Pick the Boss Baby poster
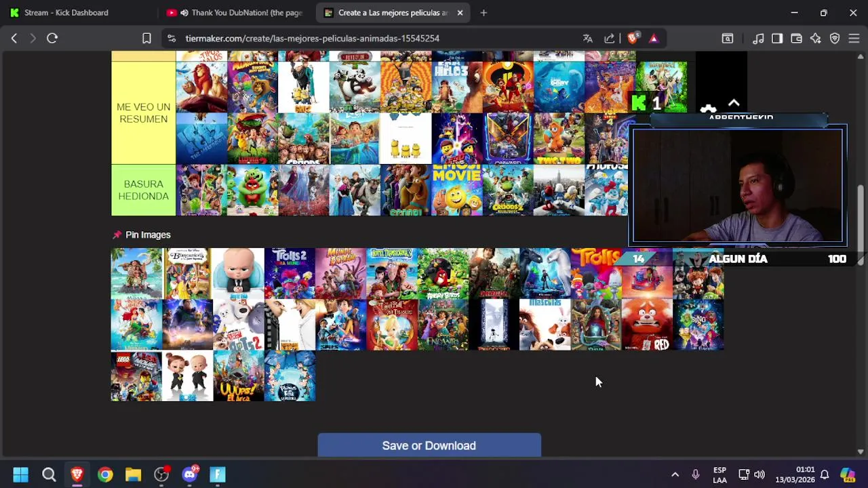868x488 pixels. pos(239,273)
